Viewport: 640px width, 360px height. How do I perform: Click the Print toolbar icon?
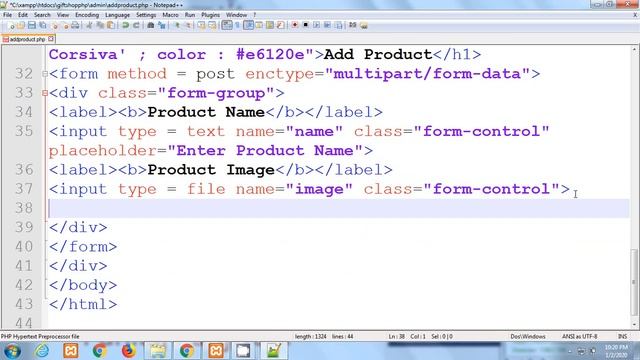pyautogui.click(x=75, y=25)
